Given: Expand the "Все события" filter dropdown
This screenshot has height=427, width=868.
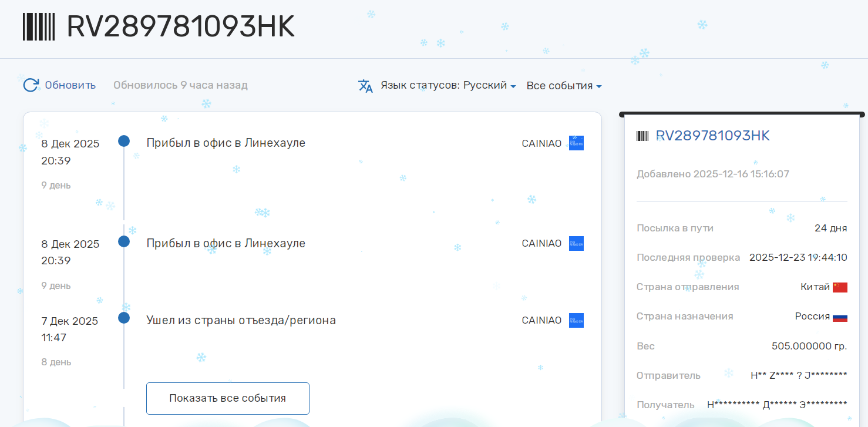Looking at the screenshot, I should click(x=563, y=86).
